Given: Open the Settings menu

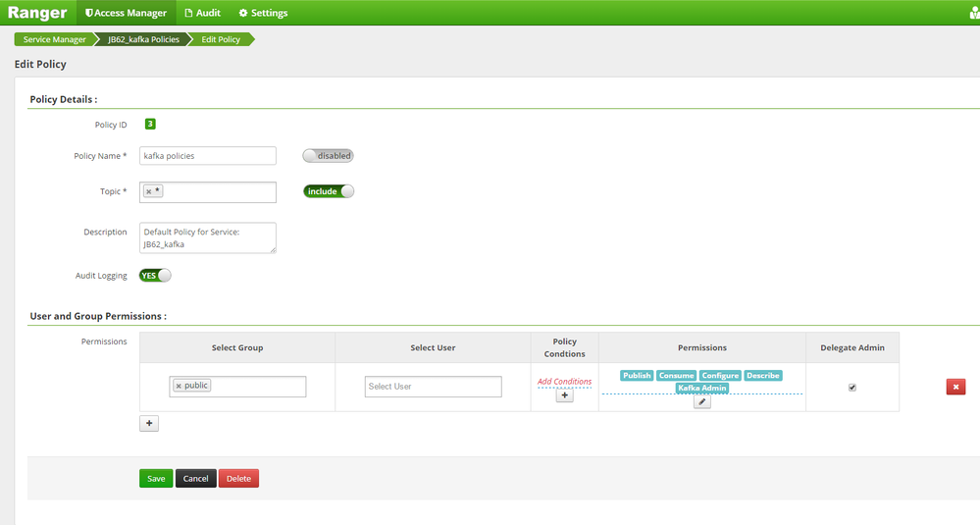Looking at the screenshot, I should coord(263,13).
